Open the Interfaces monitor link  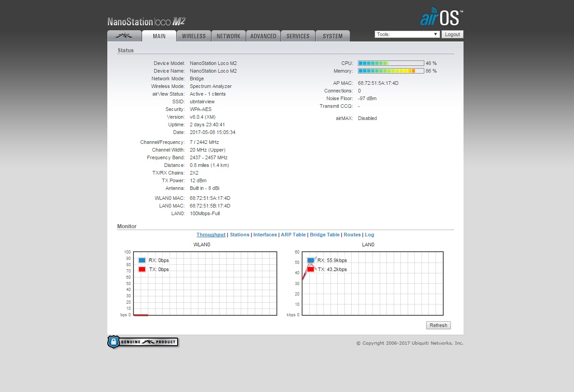point(265,235)
